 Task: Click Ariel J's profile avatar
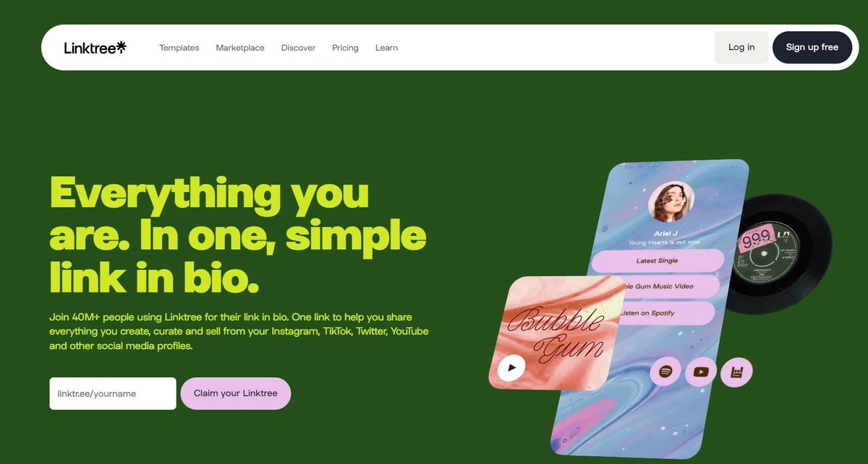(x=671, y=202)
